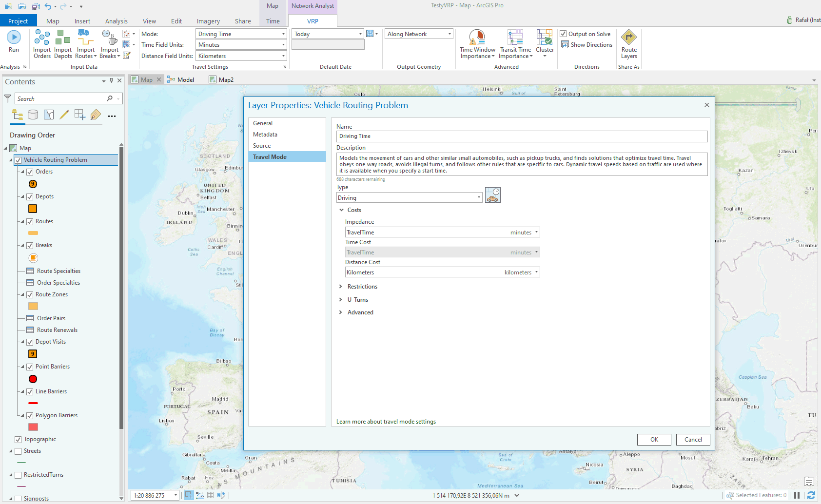Cancel the Layer Properties dialog
The height and width of the screenshot is (504, 821).
tap(693, 440)
